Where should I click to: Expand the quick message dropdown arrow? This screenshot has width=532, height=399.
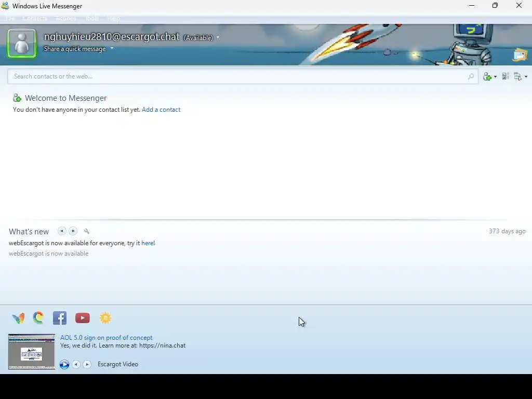click(x=112, y=48)
